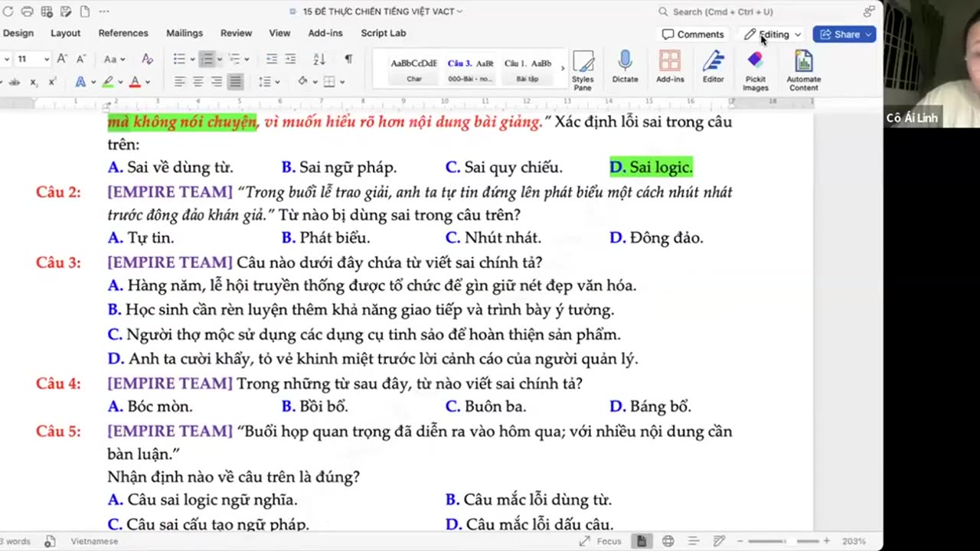Toggle Focus mode in status bar
980x551 pixels.
click(x=599, y=541)
